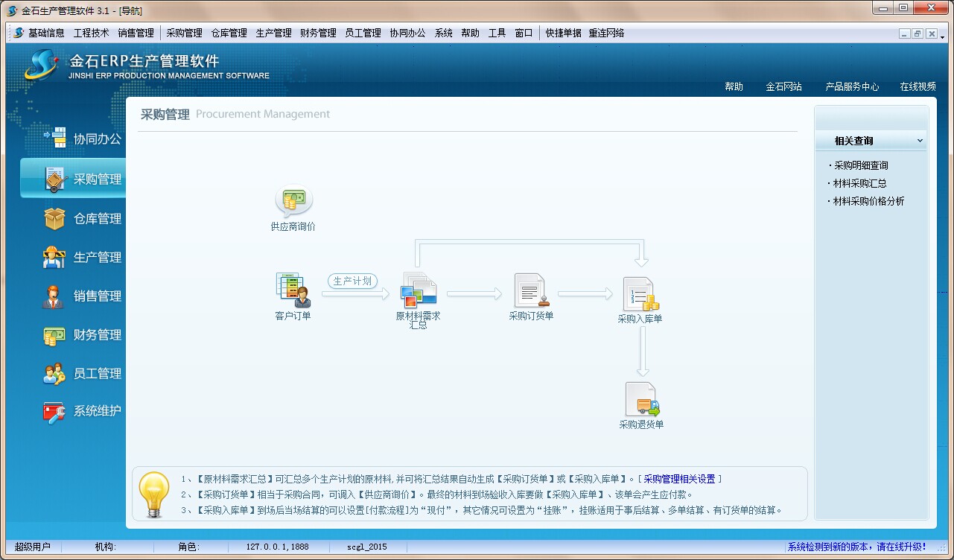Open the 采购管理相关设置 link

(679, 479)
